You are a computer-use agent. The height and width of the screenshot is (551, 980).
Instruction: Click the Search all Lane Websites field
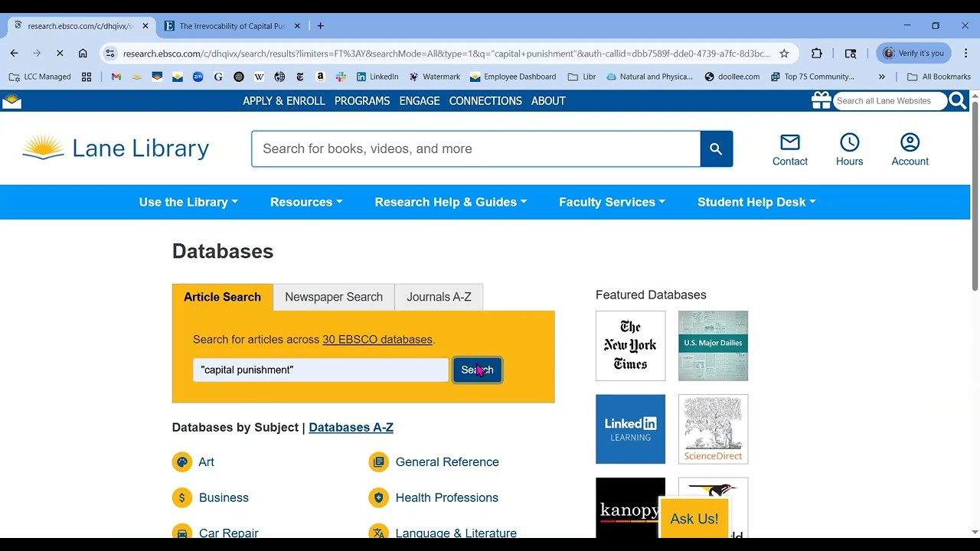tap(890, 101)
